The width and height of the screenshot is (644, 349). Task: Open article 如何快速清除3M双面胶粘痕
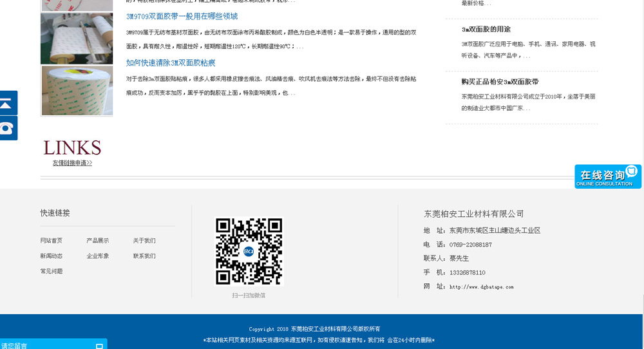click(x=171, y=63)
